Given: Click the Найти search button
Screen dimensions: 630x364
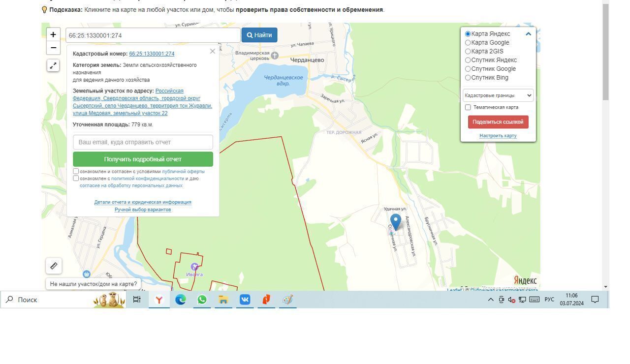Looking at the screenshot, I should point(259,35).
